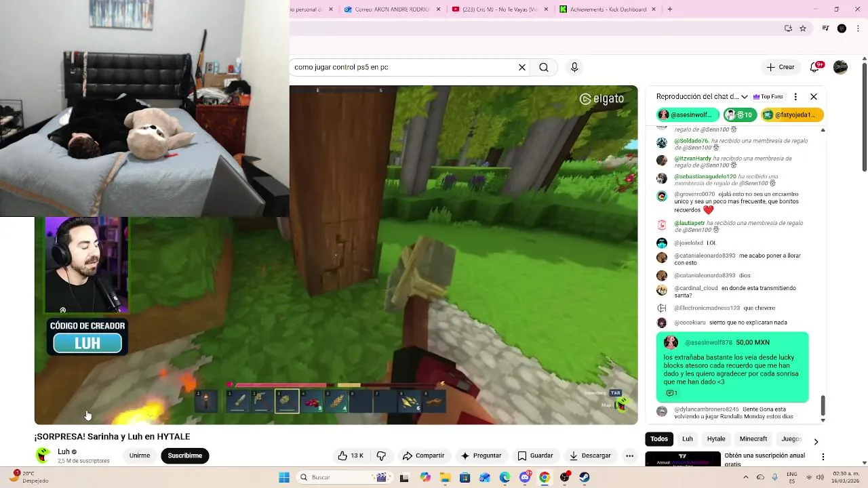Open the 50,00 MXN Super Chat message
Image resolution: width=868 pixels, height=488 pixels.
[x=732, y=367]
